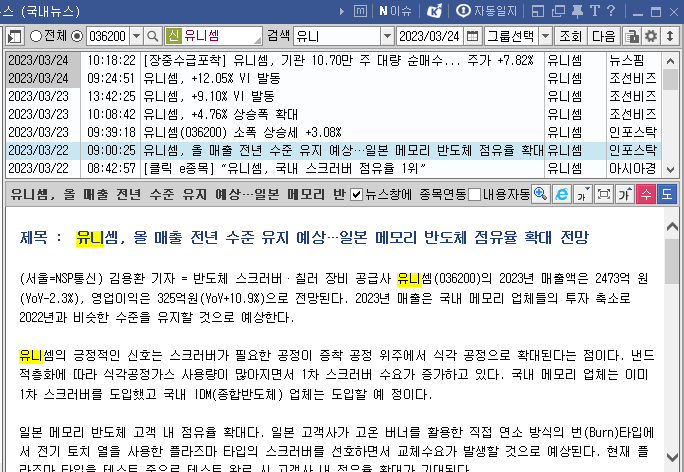Click the window layout icon in title bar
This screenshot has height=472, width=684.
[538, 11]
